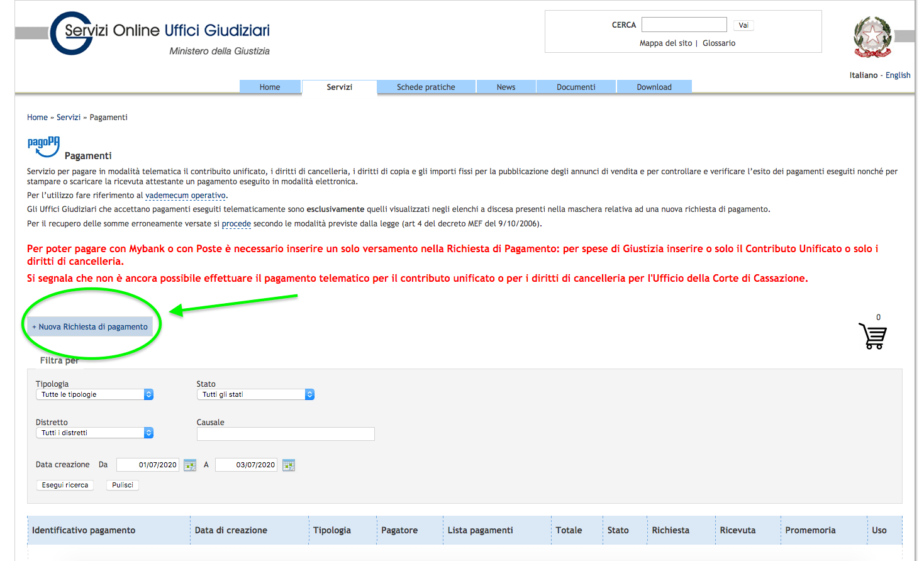Click the A date field
The height and width of the screenshot is (561, 924).
click(x=247, y=465)
